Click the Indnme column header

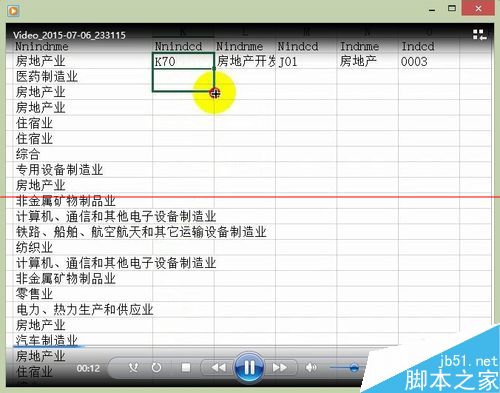click(359, 46)
